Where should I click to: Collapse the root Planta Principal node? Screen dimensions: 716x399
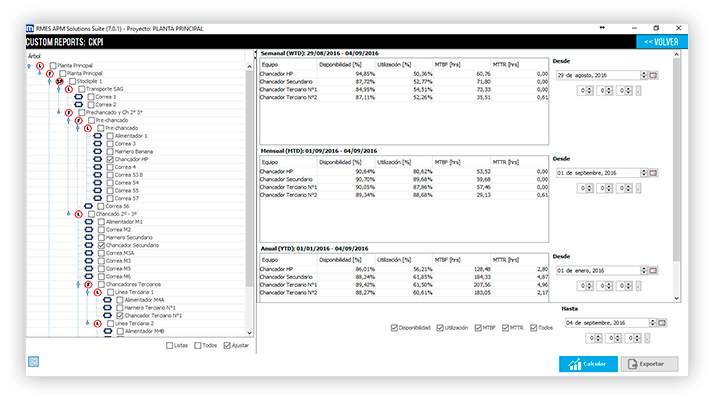pyautogui.click(x=30, y=66)
